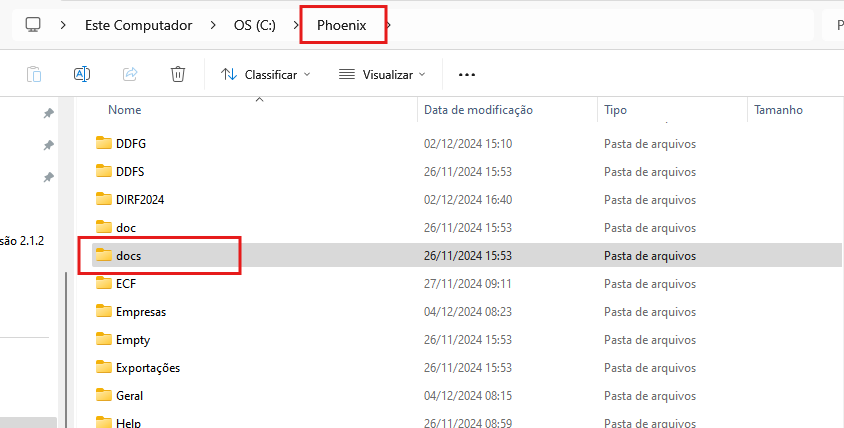Click date 04/12/2024 08:23 of Empresas

(468, 312)
